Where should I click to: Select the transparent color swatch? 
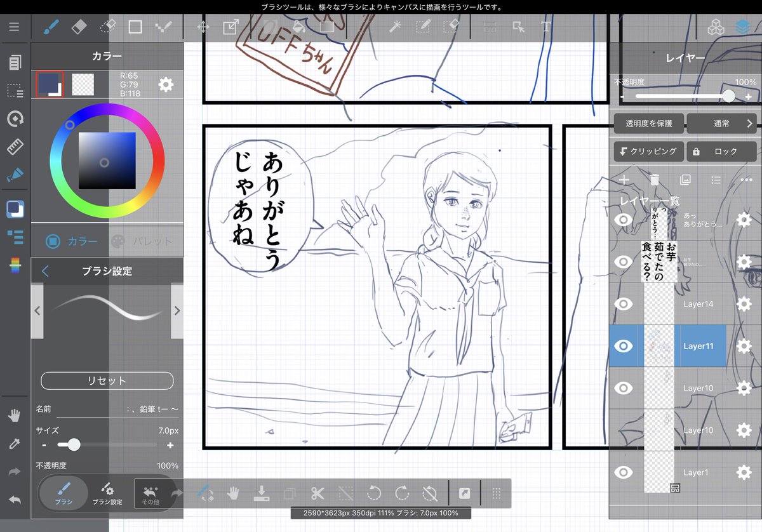[x=83, y=84]
